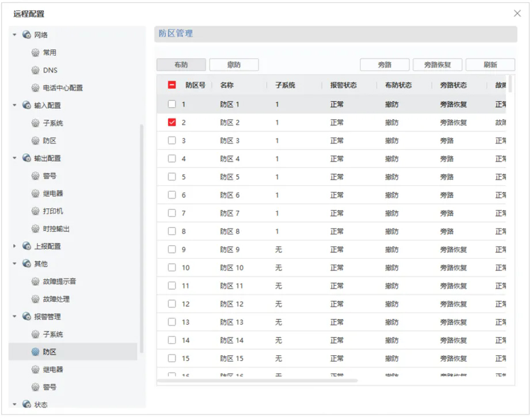The height and width of the screenshot is (418, 532).
Task: Collapse the 其他 tree section
Action: click(14, 264)
